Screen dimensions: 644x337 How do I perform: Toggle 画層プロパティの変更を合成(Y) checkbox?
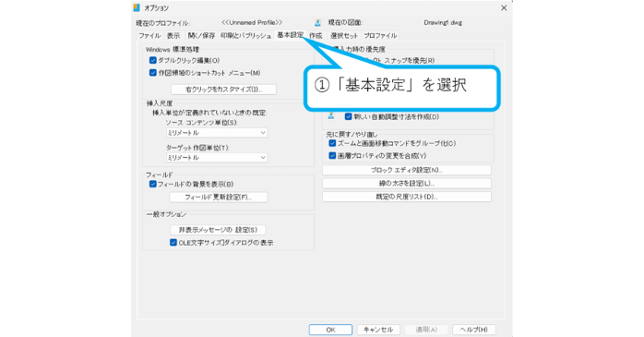[x=332, y=156]
